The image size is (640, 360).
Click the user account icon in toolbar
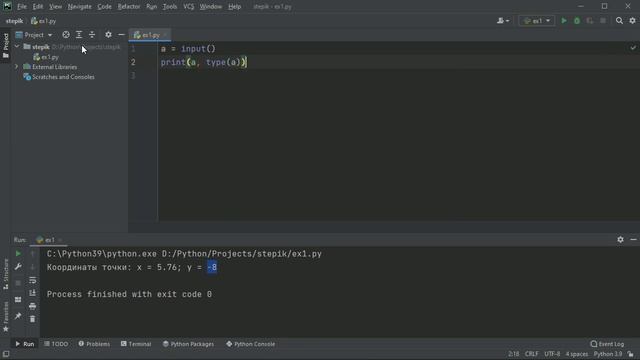coord(502,21)
